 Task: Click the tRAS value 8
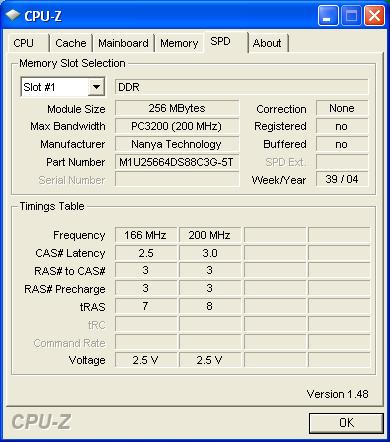210,306
